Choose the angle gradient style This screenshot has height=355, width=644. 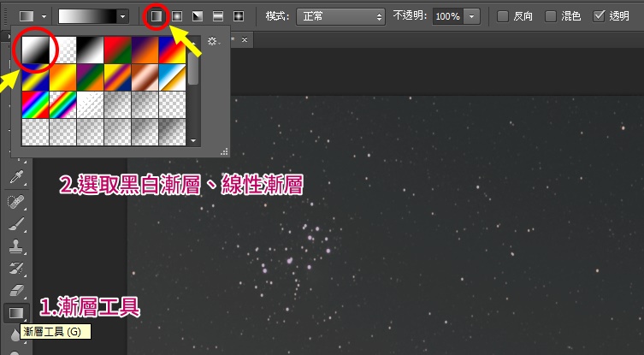tap(197, 16)
